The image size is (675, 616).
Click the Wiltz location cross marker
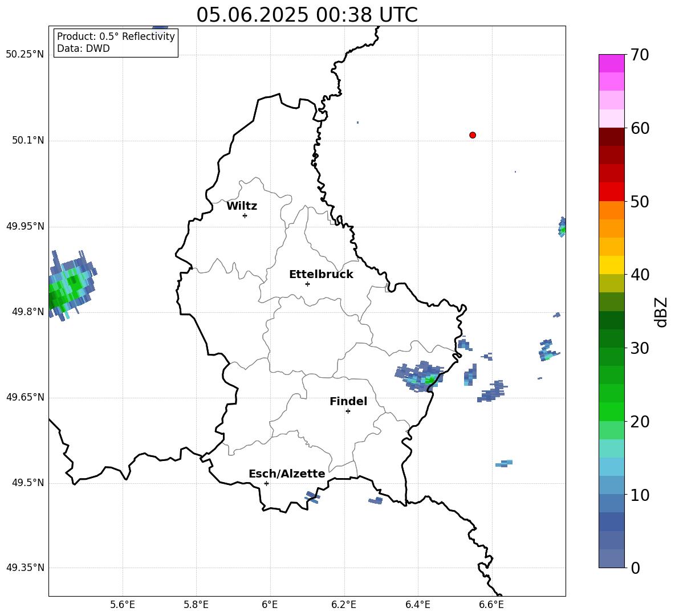pos(245,215)
